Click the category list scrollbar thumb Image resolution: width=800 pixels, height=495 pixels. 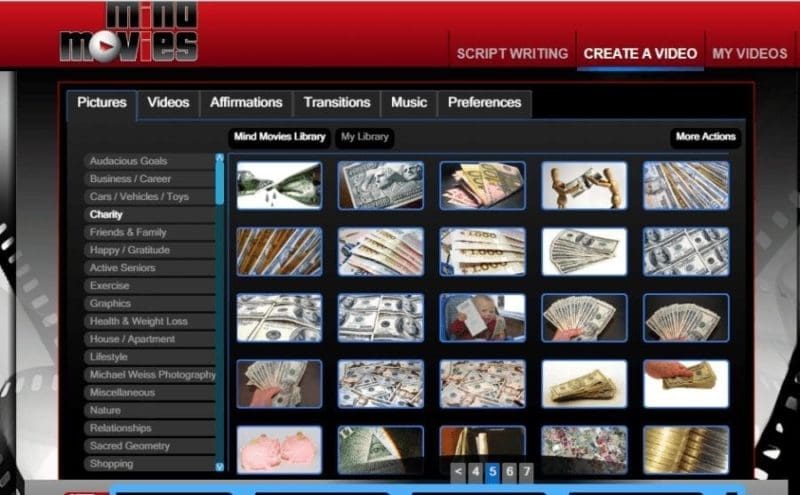(220, 184)
